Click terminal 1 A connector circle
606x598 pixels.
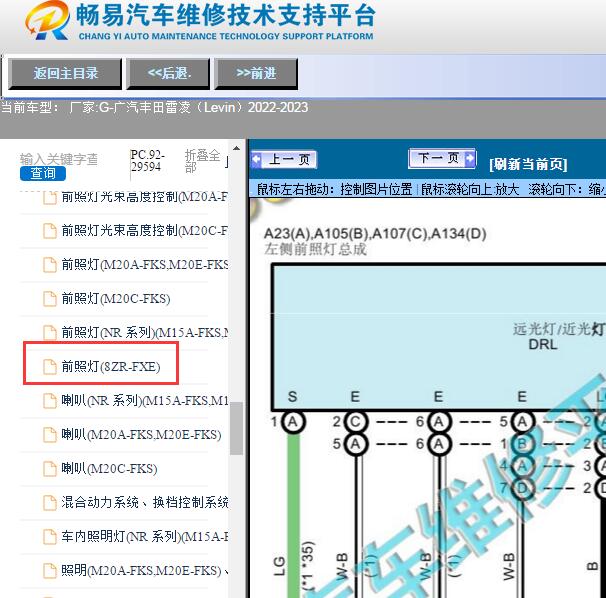[x=293, y=421]
